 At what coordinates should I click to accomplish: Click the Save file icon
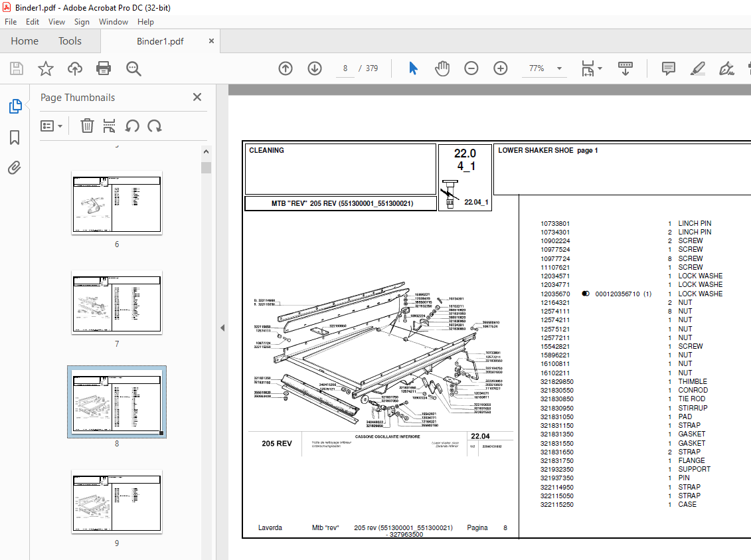coord(17,68)
